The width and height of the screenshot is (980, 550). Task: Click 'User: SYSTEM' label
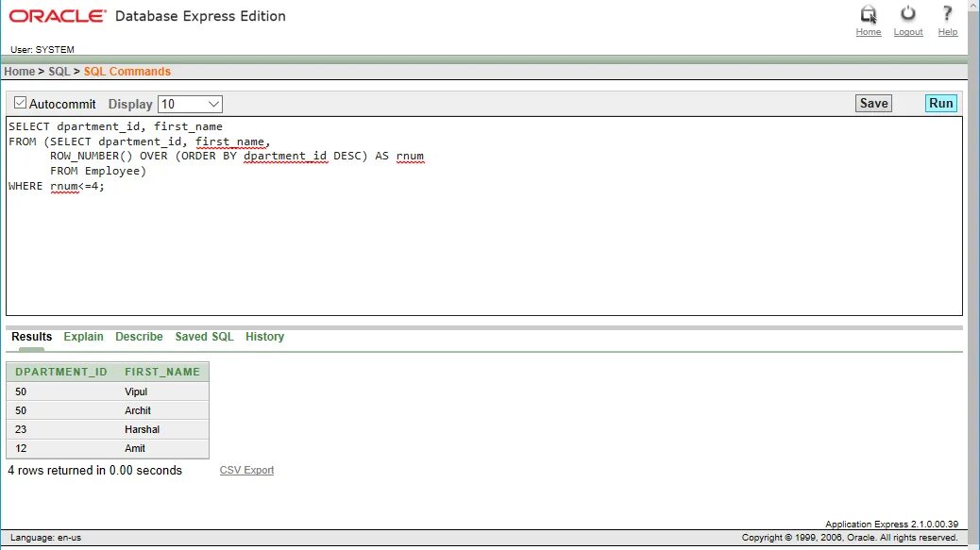click(42, 49)
